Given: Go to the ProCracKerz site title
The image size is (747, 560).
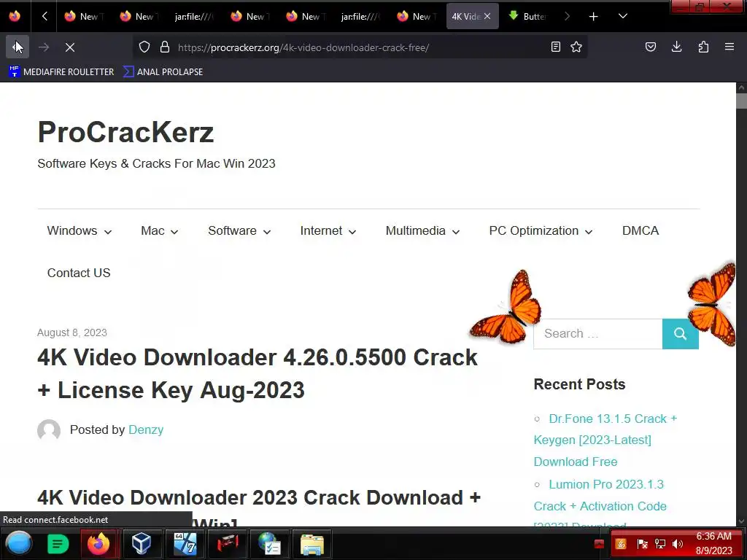Looking at the screenshot, I should [x=125, y=132].
